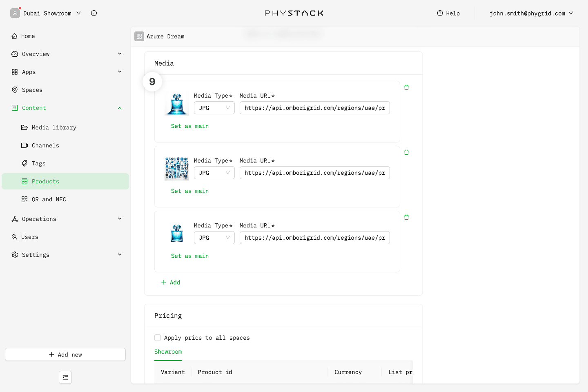Click the PHYSTACK logo
Image resolution: width=588 pixels, height=392 pixels.
coord(294,13)
